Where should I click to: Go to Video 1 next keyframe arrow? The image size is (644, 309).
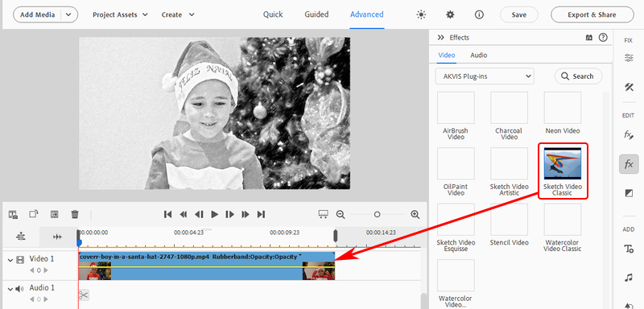coord(46,270)
